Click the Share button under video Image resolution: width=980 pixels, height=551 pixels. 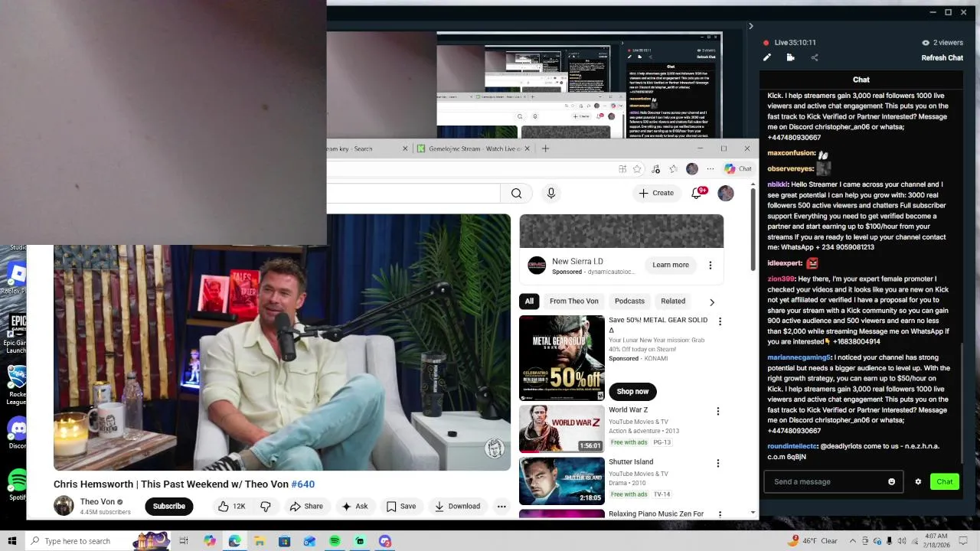306,506
